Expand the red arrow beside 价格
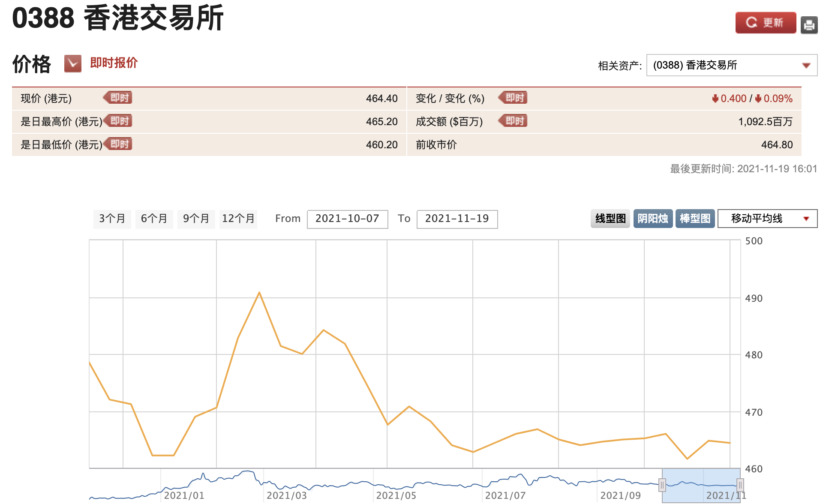Image resolution: width=829 pixels, height=504 pixels. tap(73, 63)
